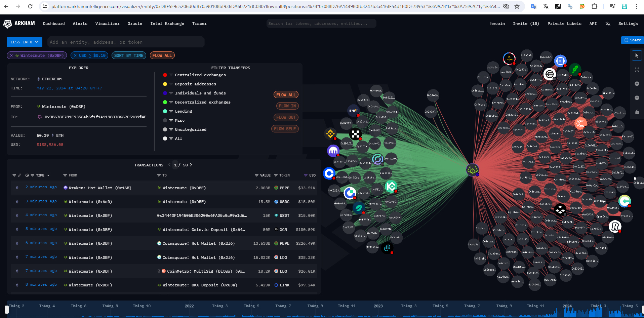Viewport: 644px width, 318px height.
Task: Open Private Labels
Action: click(x=564, y=24)
